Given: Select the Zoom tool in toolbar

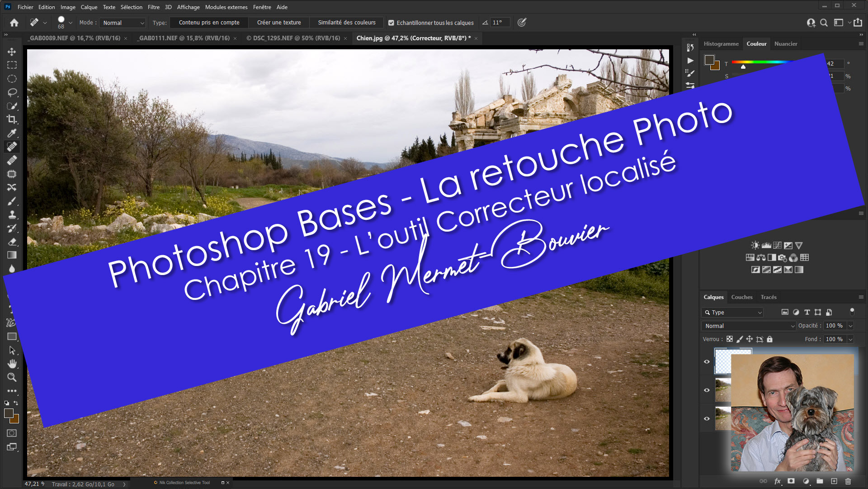Looking at the screenshot, I should [12, 377].
